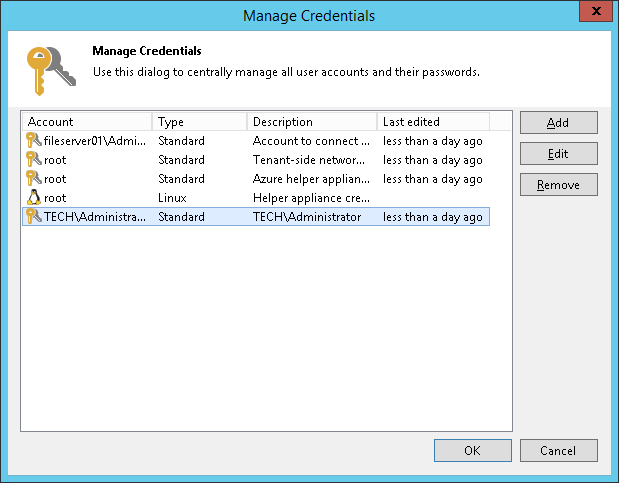Click the key icon beside TECH\Administrator account
This screenshot has height=483, width=619.
pos(33,217)
